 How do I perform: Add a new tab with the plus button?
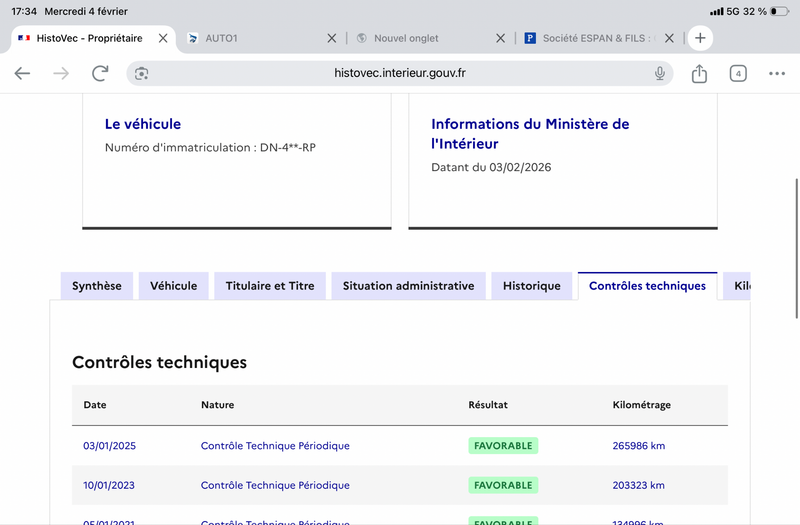pyautogui.click(x=700, y=38)
